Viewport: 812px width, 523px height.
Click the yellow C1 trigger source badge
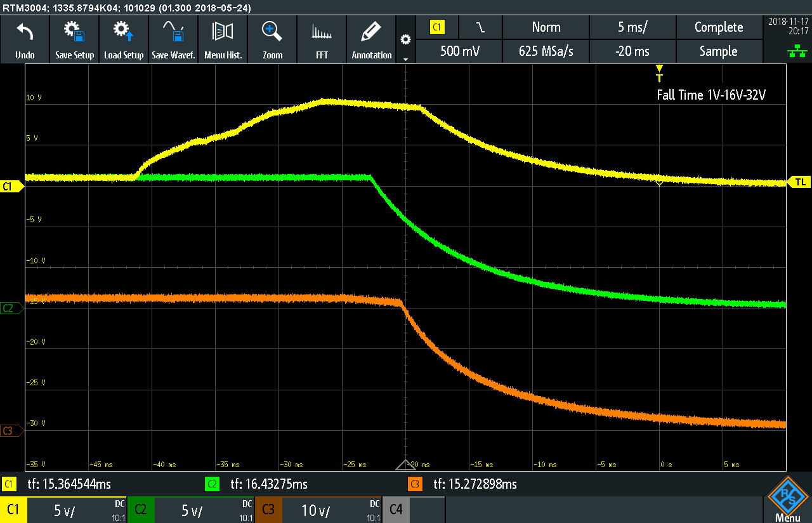438,27
